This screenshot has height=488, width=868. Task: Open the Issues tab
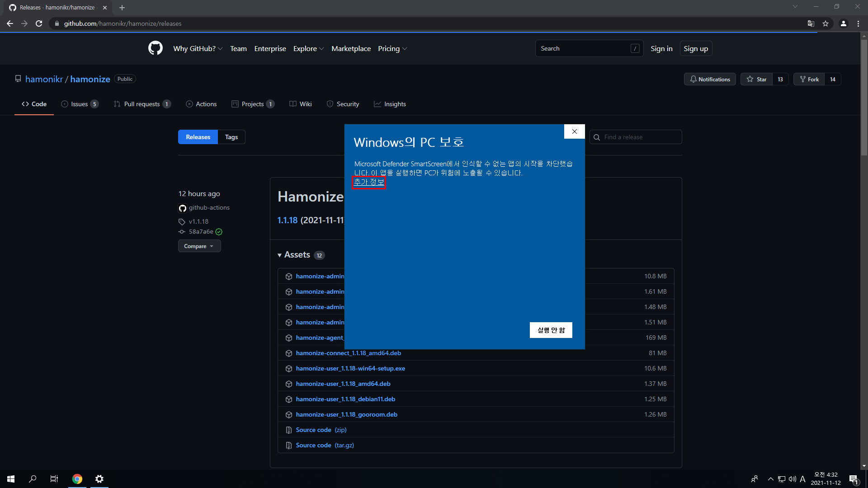coord(80,104)
